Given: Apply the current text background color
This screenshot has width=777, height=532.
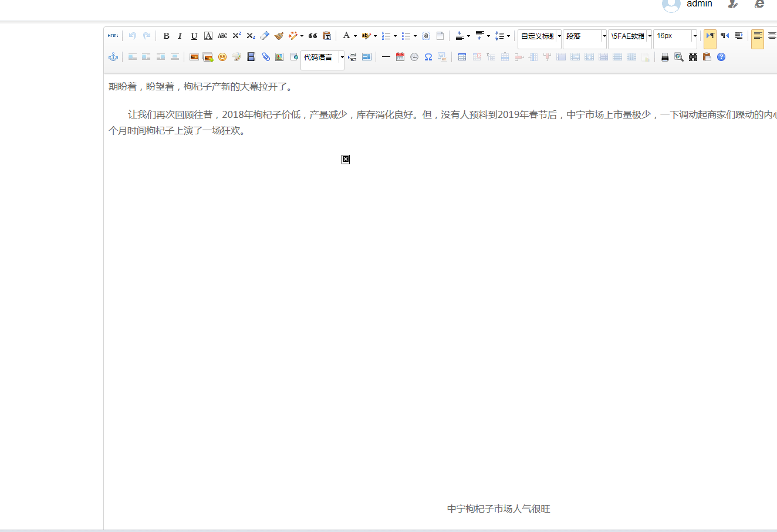Looking at the screenshot, I should pos(366,36).
